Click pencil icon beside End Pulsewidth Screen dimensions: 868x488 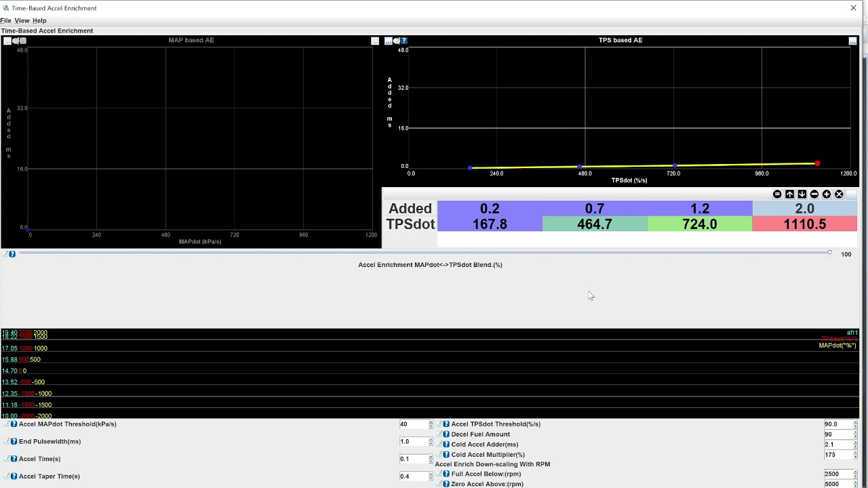(x=5, y=441)
